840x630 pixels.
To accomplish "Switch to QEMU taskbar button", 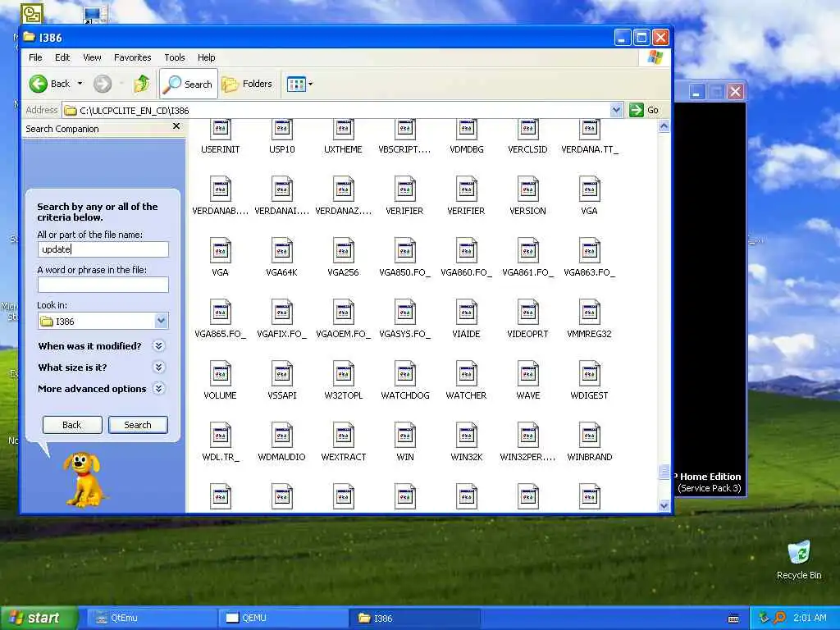I will point(283,619).
